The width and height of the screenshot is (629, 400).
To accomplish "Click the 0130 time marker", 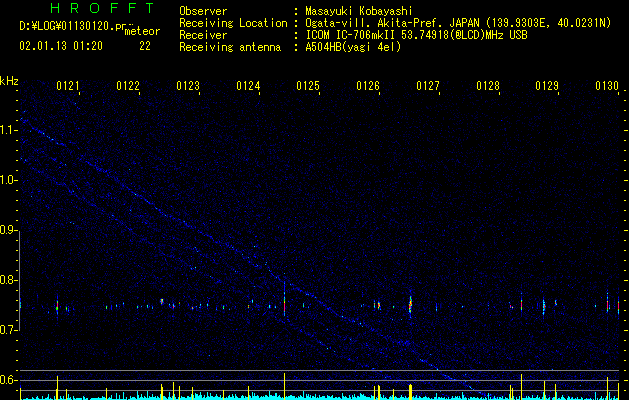I will pos(607,86).
